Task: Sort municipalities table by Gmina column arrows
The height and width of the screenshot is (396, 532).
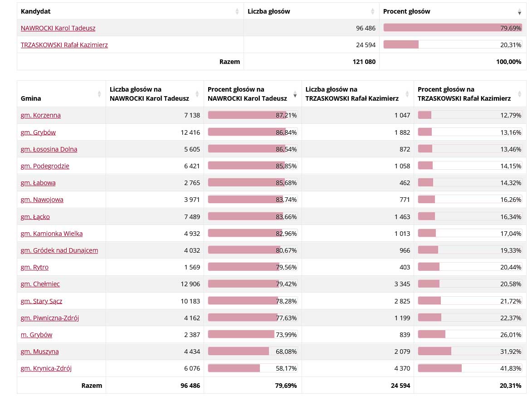Action: coord(99,94)
